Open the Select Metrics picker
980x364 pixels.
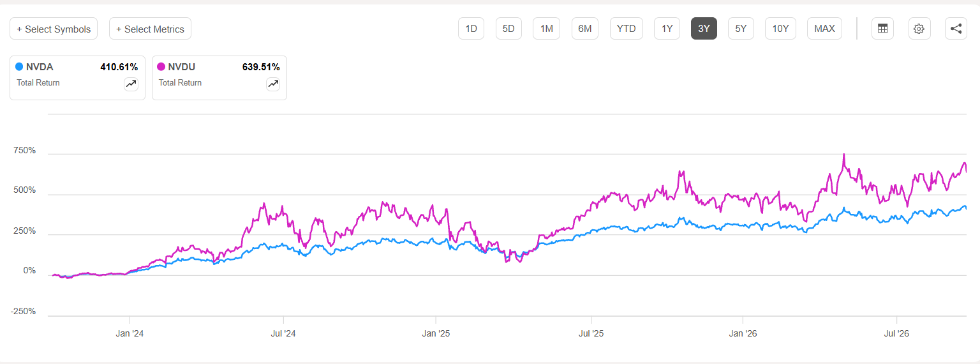click(150, 29)
